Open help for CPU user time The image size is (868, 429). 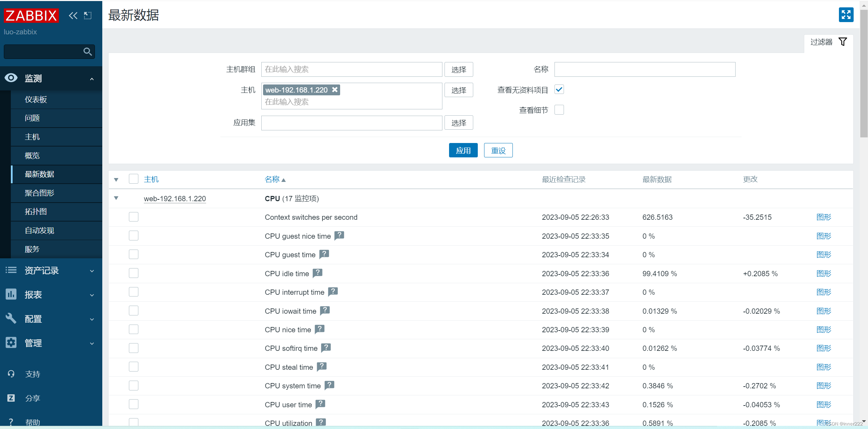point(320,404)
